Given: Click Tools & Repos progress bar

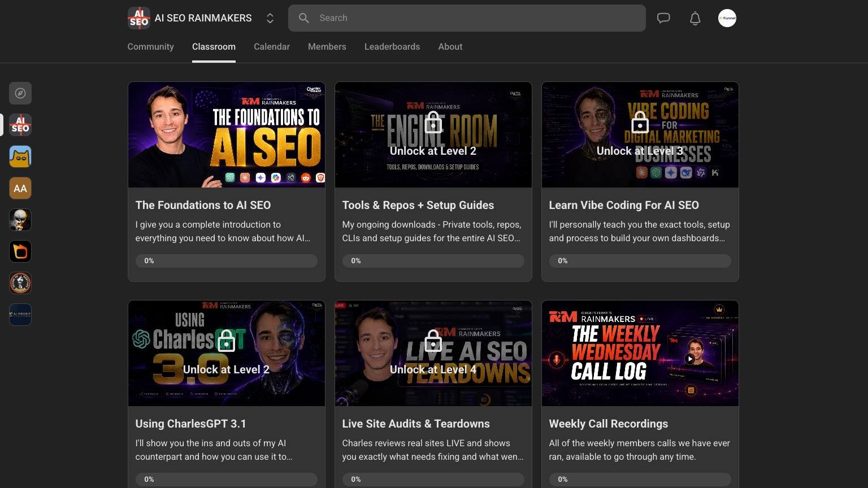Looking at the screenshot, I should point(433,261).
